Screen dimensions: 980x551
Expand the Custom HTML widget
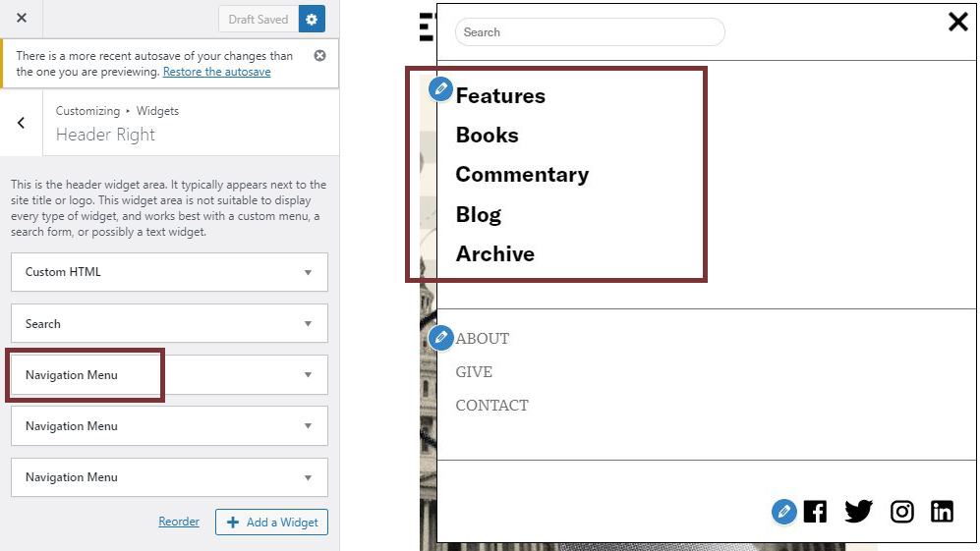(169, 272)
